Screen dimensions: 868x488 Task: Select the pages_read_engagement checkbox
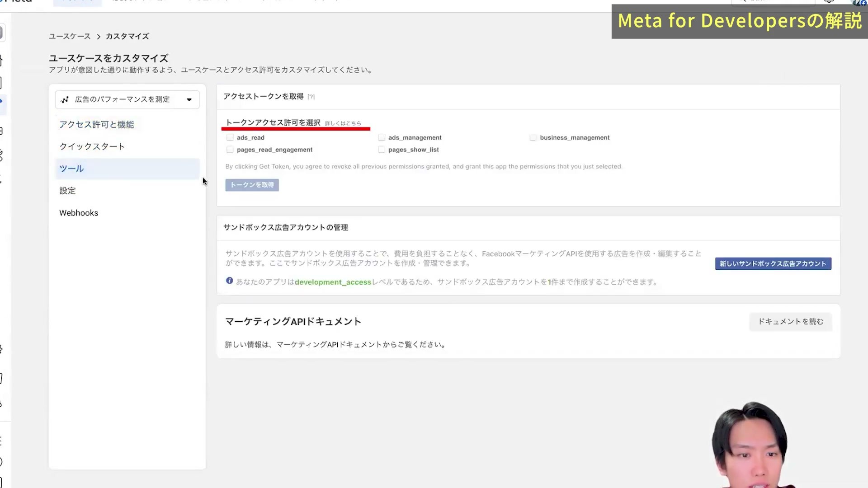[230, 150]
